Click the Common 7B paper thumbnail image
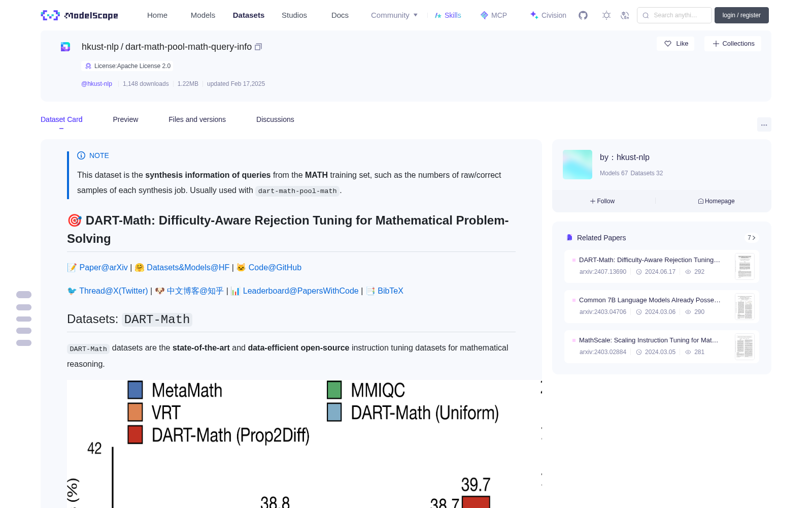The width and height of the screenshot is (812, 508). tap(745, 306)
